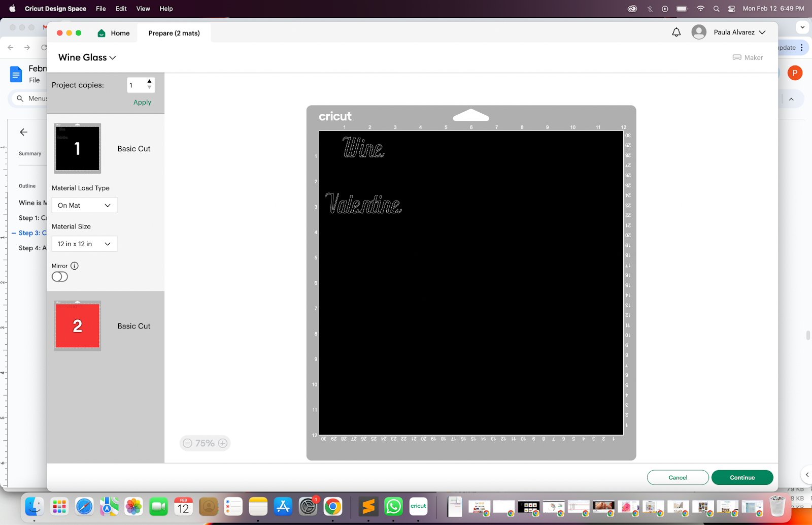This screenshot has height=525, width=812.
Task: Expand the Paula Alvarez account chevron
Action: pos(762,32)
